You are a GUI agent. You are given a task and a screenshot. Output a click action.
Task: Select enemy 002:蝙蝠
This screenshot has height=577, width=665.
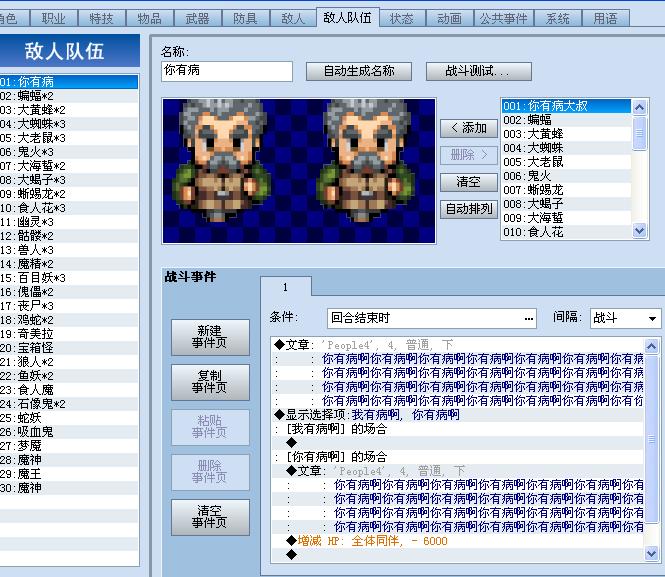point(566,120)
